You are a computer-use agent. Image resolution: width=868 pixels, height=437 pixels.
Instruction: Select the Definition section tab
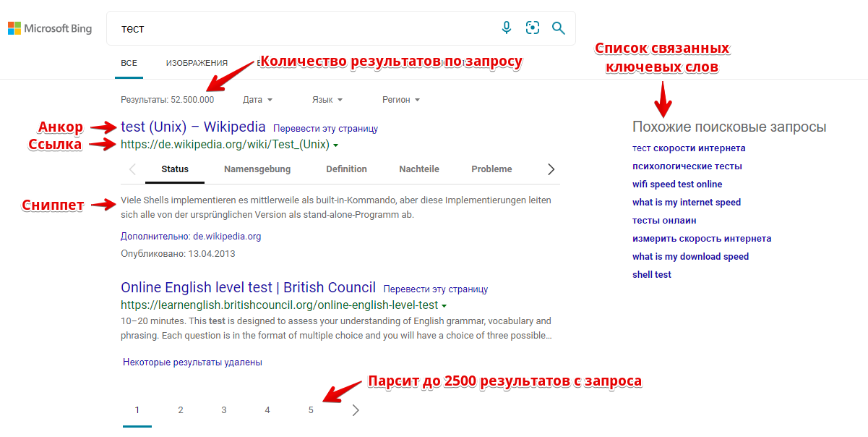[346, 169]
